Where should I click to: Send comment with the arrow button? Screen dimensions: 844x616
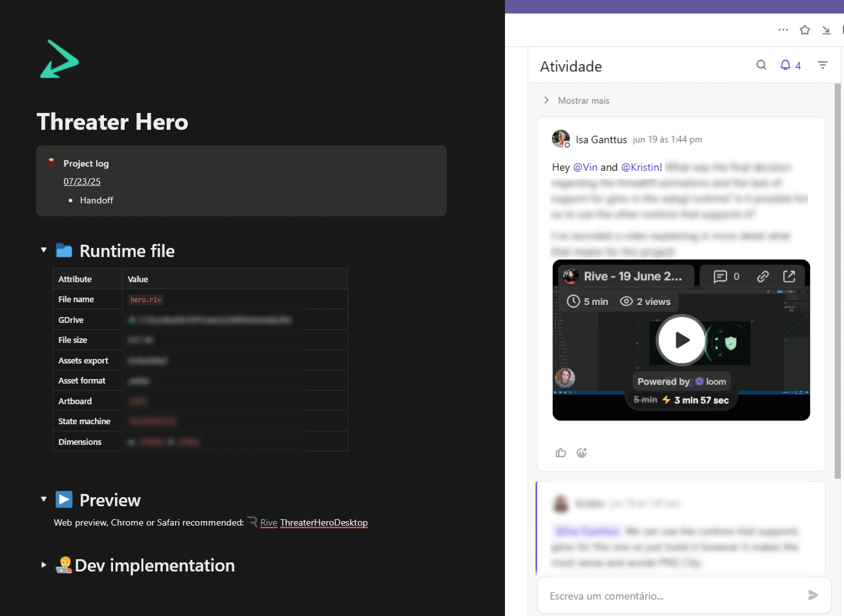tap(813, 595)
